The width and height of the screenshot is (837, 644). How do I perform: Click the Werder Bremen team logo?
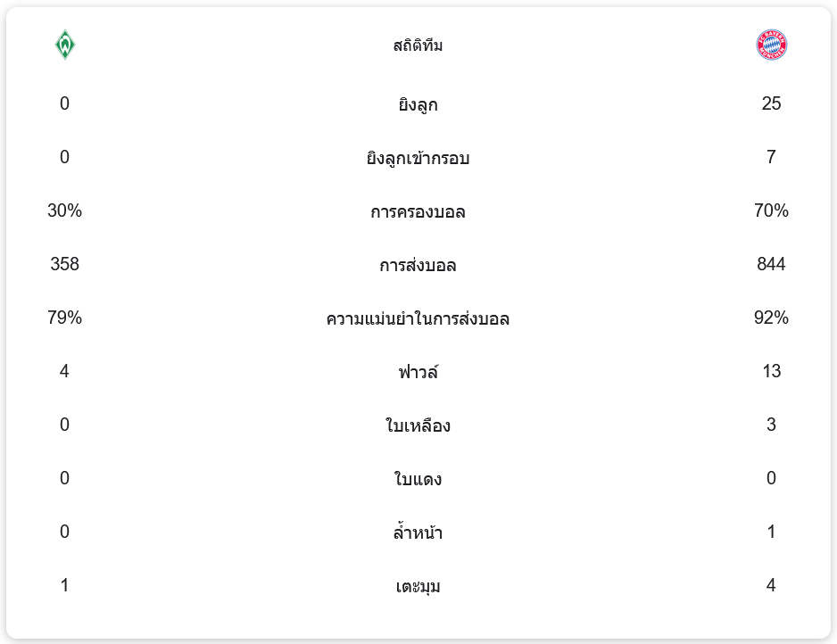tap(64, 45)
